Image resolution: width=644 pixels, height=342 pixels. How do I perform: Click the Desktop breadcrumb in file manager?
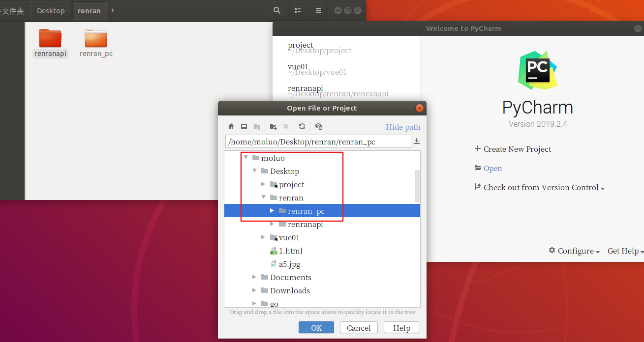pyautogui.click(x=51, y=11)
